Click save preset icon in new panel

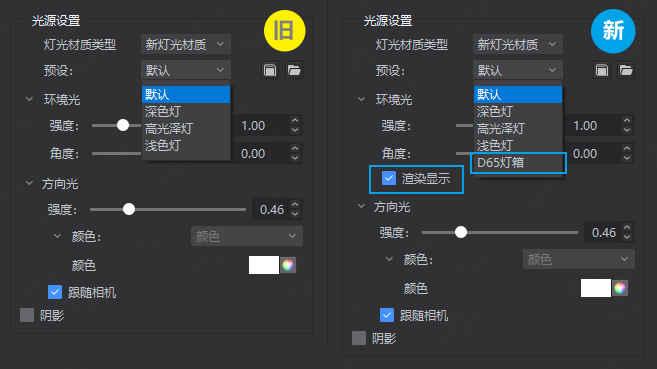(602, 70)
